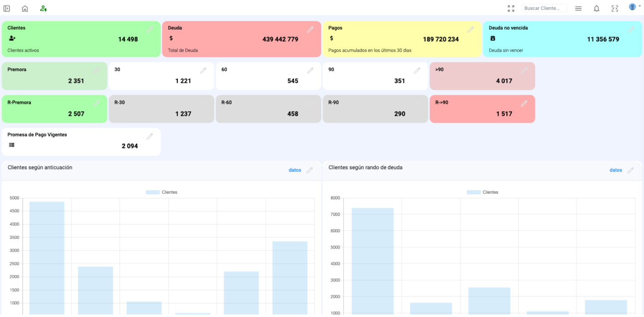
Task: Focus the Buscar Cliente search field
Action: 544,8
